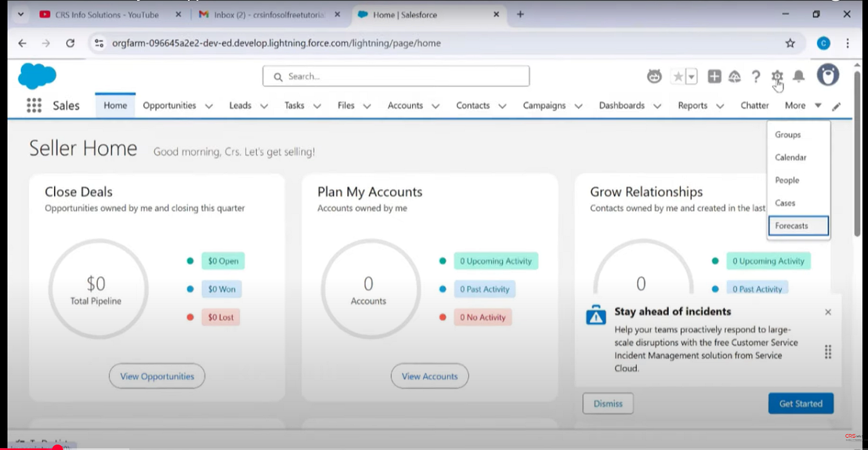
Task: Open the Help question mark icon
Action: (x=756, y=76)
